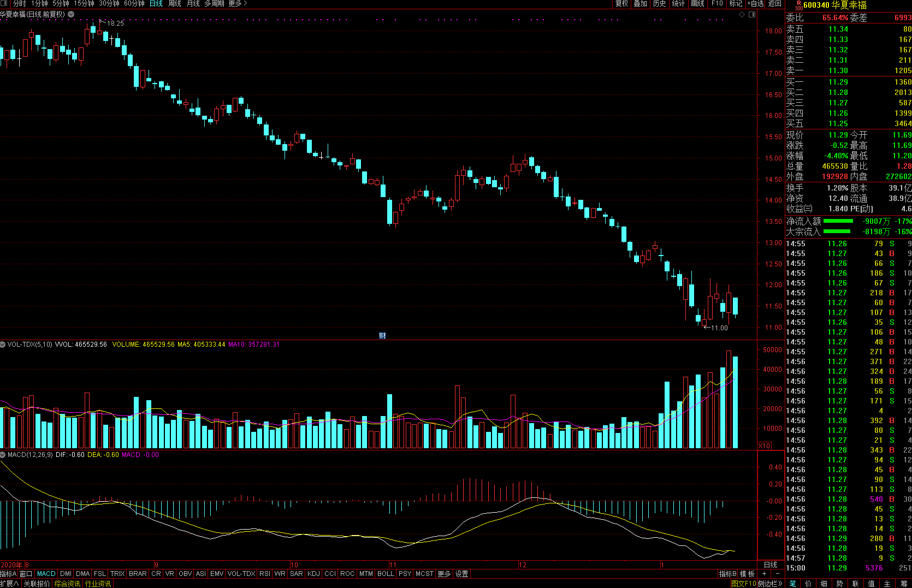Select the 30分钟 period

pyautogui.click(x=109, y=3)
